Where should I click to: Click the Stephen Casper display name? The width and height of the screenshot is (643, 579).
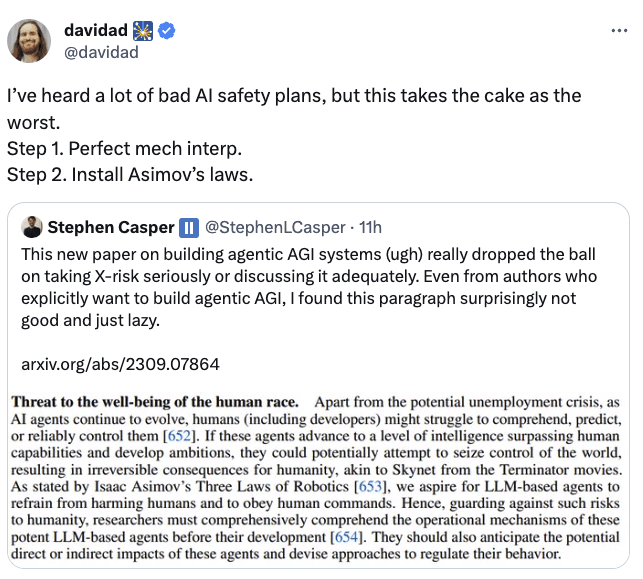pyautogui.click(x=111, y=227)
